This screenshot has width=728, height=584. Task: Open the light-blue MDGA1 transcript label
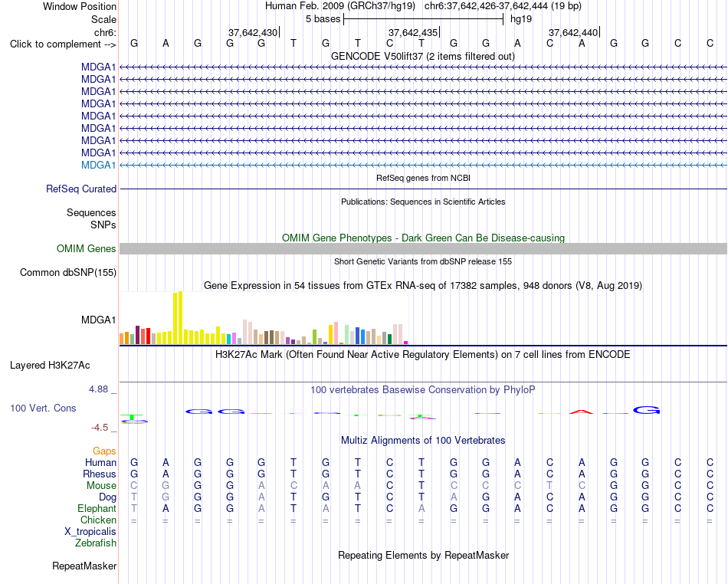click(x=98, y=165)
